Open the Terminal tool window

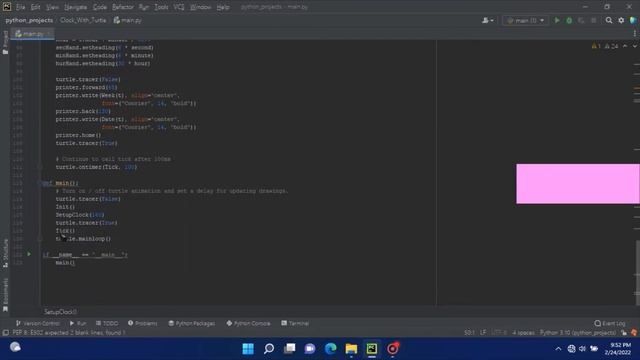295,323
